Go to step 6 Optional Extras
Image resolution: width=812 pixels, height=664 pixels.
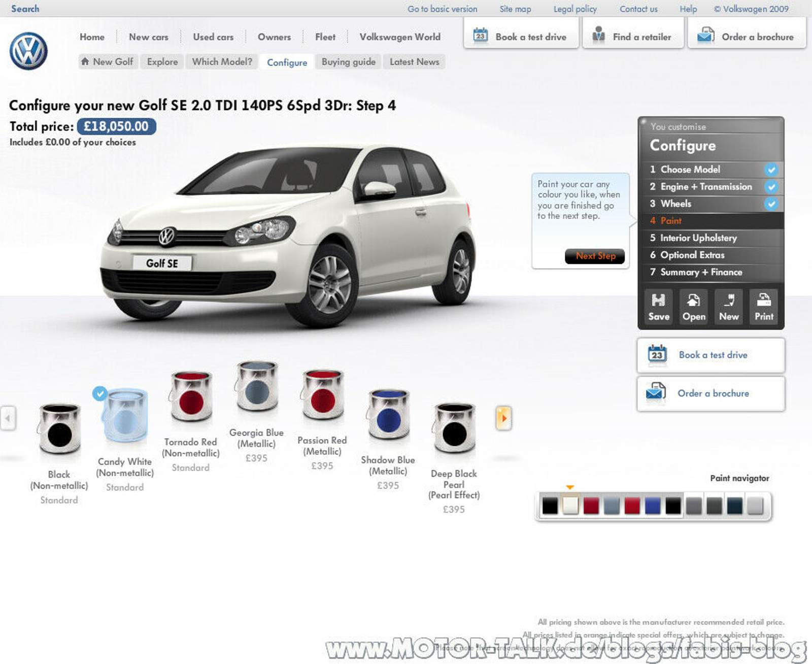pos(710,255)
